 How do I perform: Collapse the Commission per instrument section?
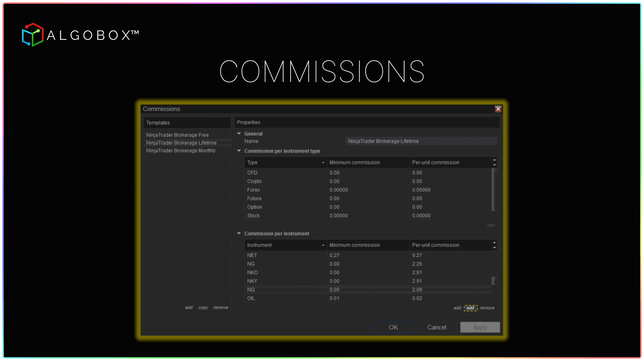coord(239,233)
